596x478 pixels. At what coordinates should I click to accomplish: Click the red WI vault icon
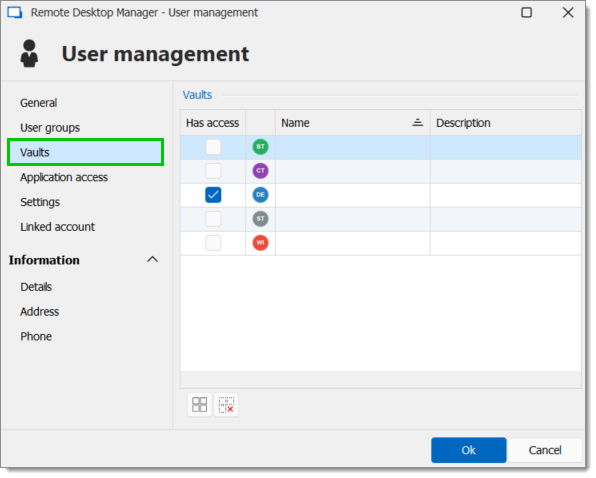[260, 243]
